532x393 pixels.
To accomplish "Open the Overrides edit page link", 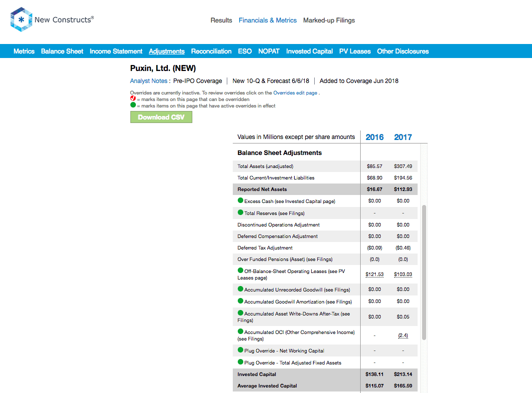I will (x=295, y=92).
